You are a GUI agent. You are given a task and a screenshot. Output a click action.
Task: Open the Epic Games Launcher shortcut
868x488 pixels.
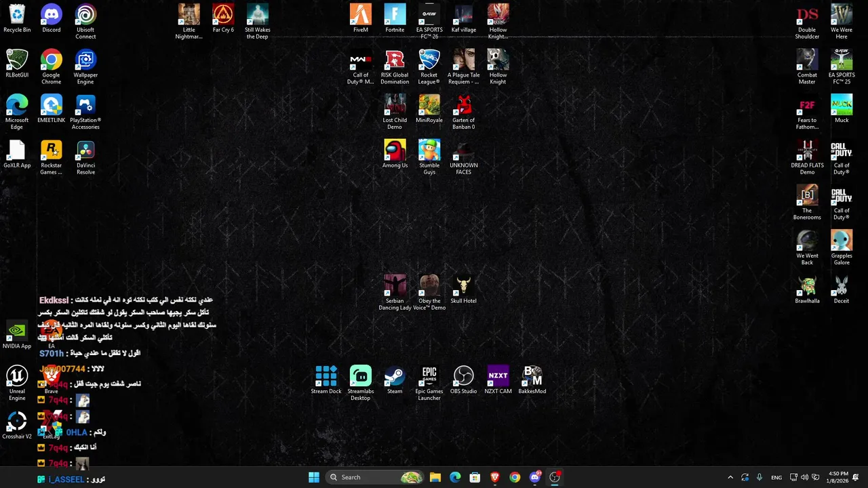(429, 384)
